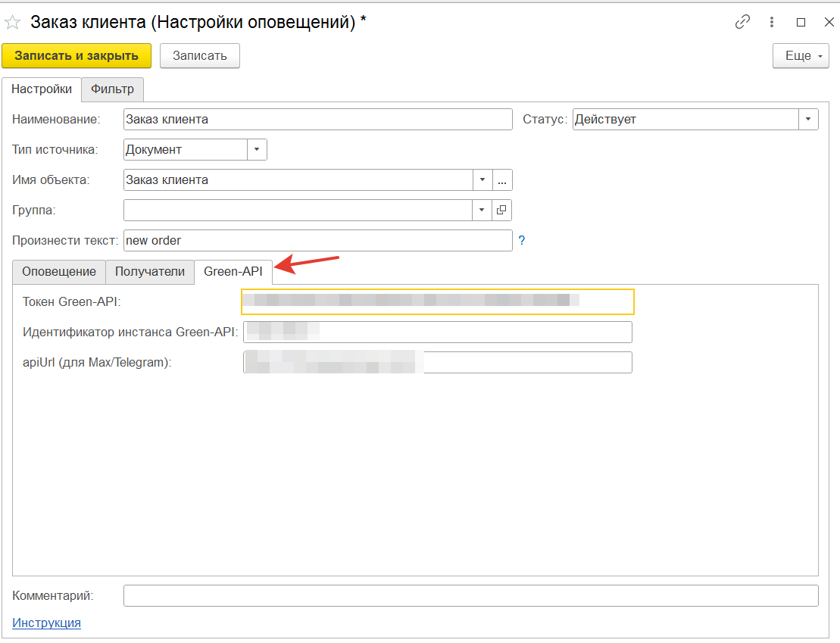Edit the Наименование field
840x643 pixels.
317,119
